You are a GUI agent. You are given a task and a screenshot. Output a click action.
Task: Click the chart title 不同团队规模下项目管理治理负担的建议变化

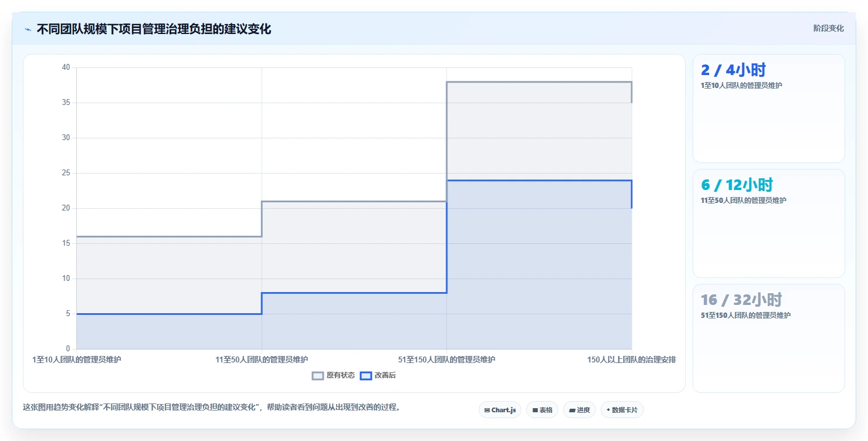tap(154, 29)
